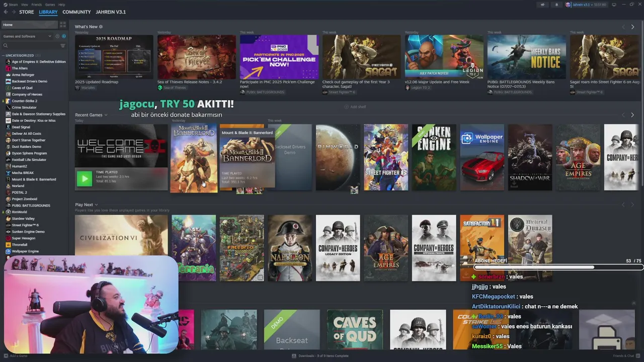644x362 pixels.
Task: Switch to the COMMUNITY tab
Action: coord(76,12)
